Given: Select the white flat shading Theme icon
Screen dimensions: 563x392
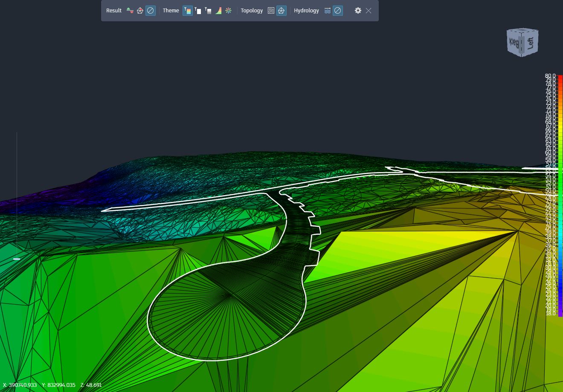Looking at the screenshot, I should [x=198, y=11].
